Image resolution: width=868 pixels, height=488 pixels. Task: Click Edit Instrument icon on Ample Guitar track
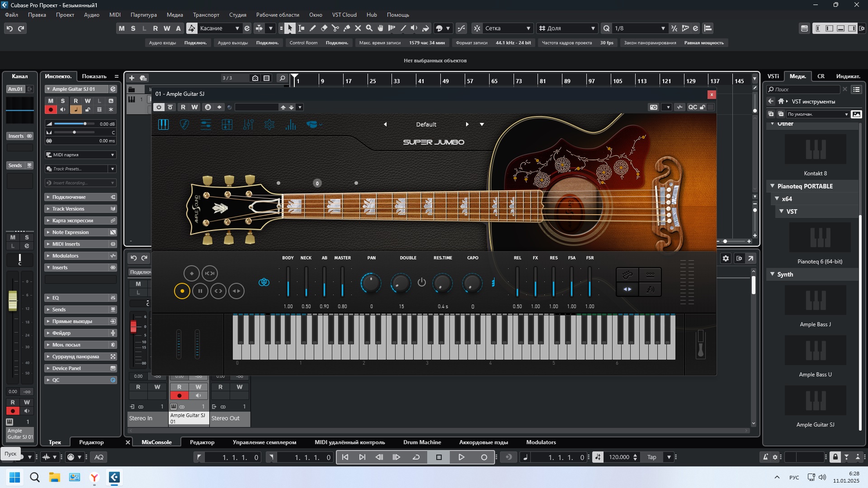[x=113, y=89]
